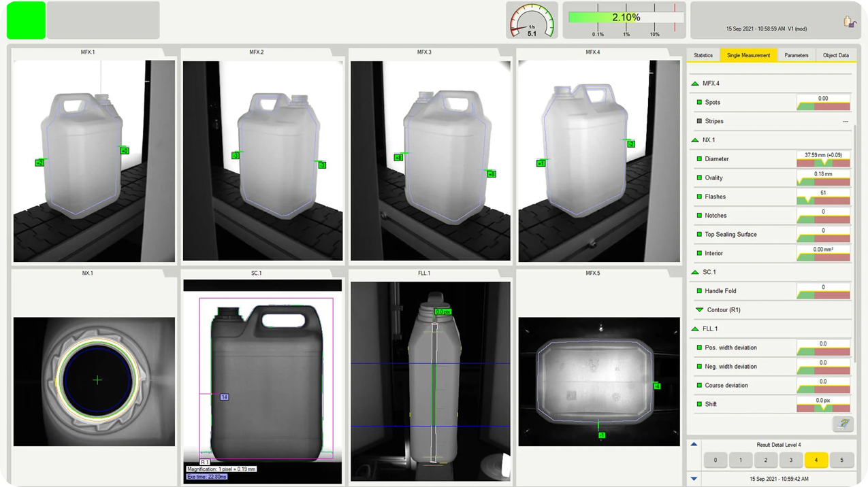Click the production speed gauge showing 5.1
Screen dimensions: 868x487
(532, 20)
